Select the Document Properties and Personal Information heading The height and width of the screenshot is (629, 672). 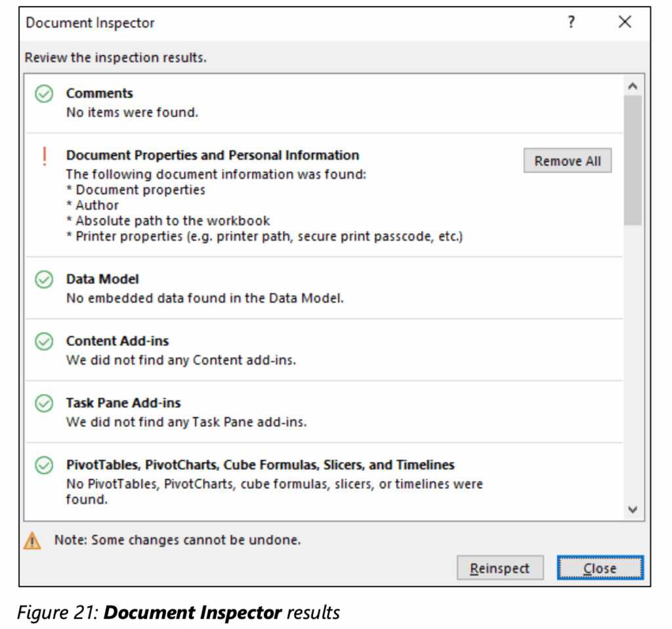click(213, 155)
